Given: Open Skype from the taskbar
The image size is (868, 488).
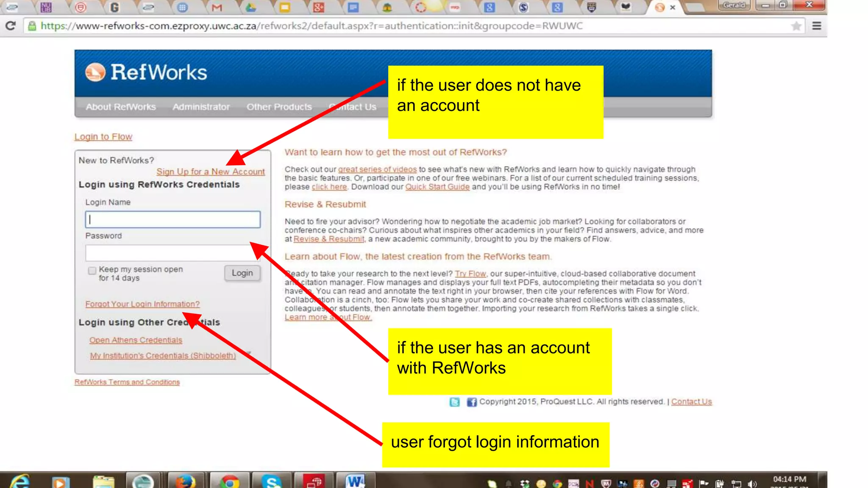Looking at the screenshot, I should click(271, 481).
